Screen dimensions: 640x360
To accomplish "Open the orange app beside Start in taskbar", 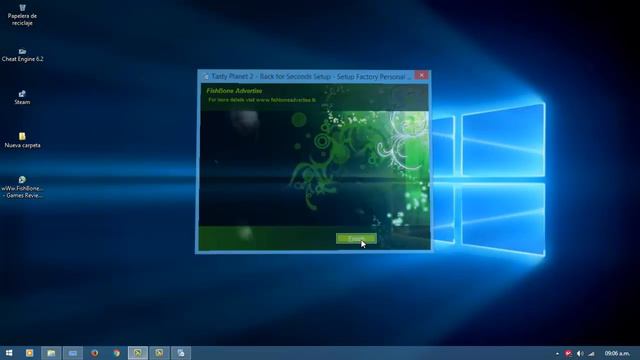I will coord(29,353).
